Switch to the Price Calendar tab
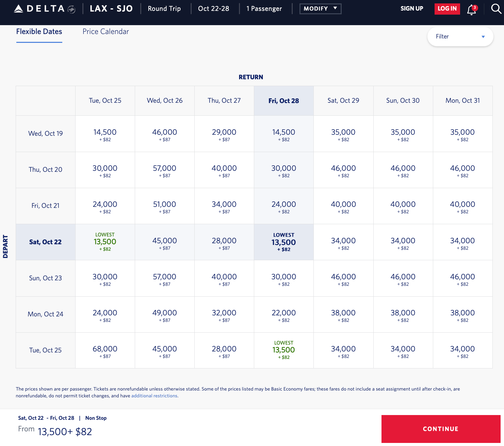This screenshot has width=504, height=446. pos(105,31)
